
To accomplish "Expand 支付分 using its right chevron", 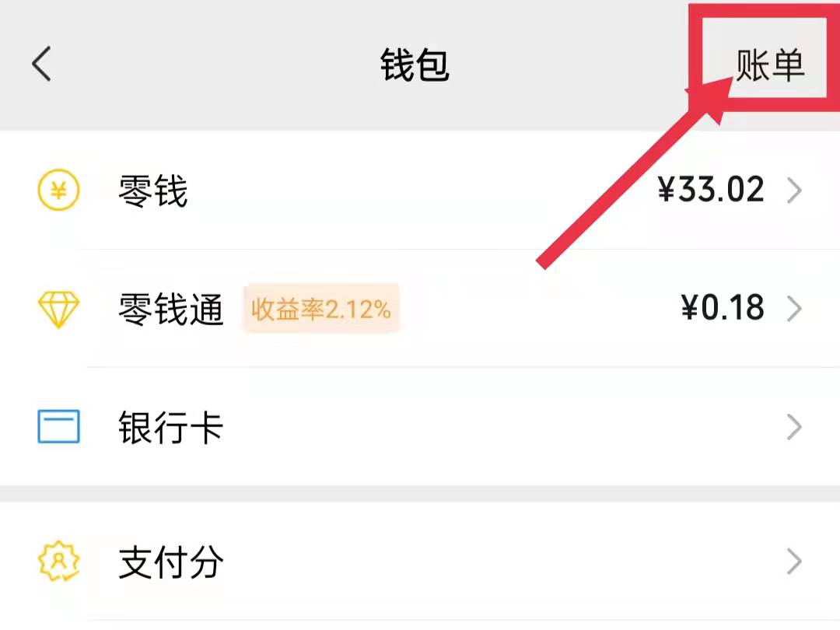I will pyautogui.click(x=794, y=561).
